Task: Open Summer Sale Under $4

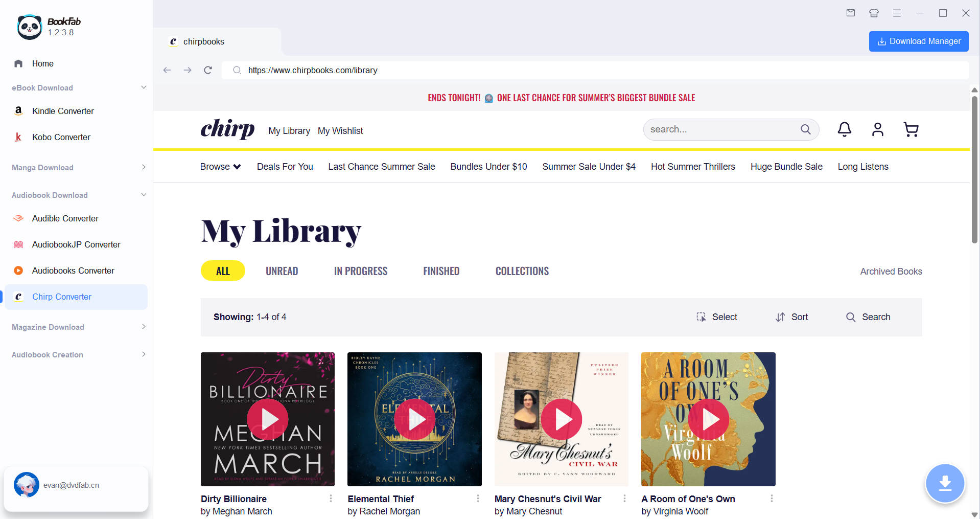Action: point(589,167)
